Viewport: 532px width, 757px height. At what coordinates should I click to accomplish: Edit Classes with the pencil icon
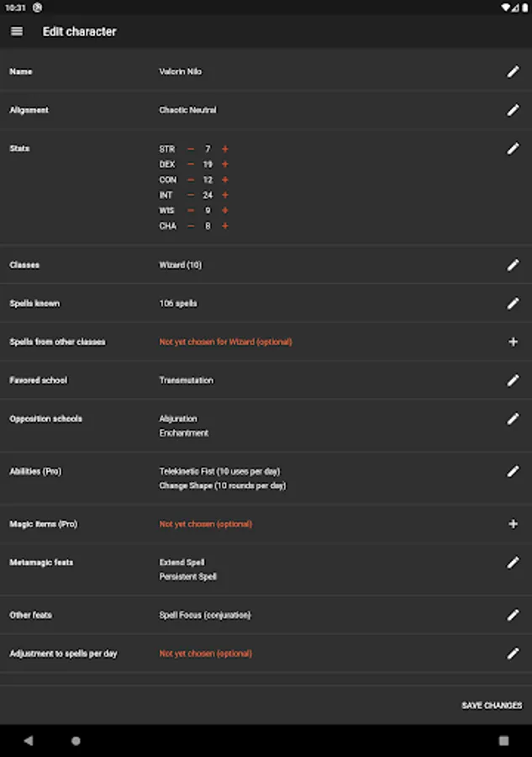pos(513,265)
